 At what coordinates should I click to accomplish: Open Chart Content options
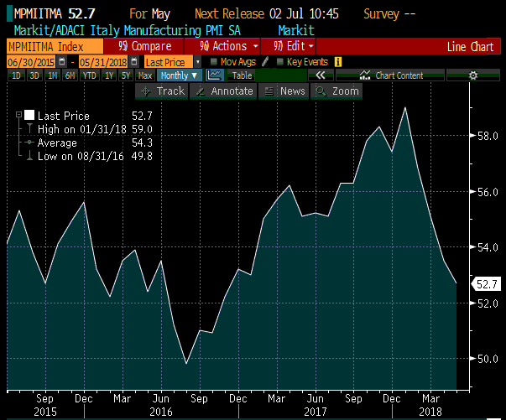click(390, 75)
